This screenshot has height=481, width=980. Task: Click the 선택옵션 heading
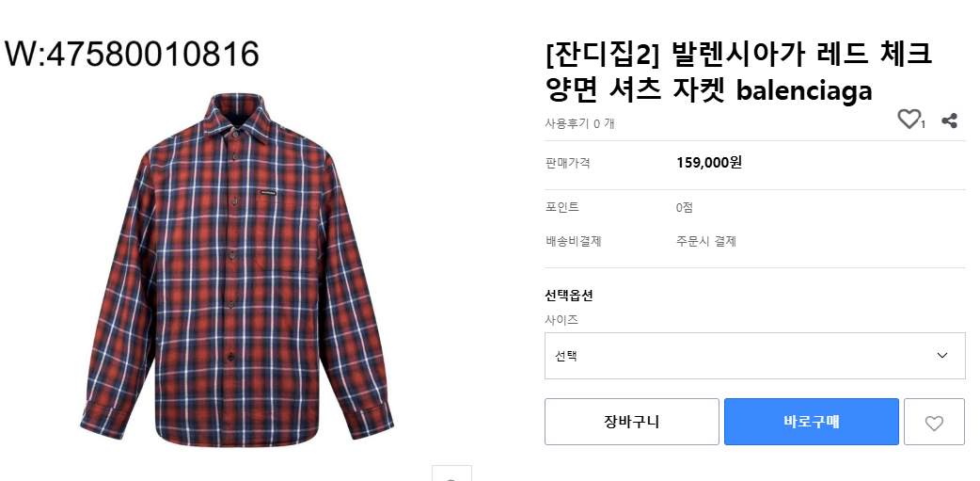[569, 296]
